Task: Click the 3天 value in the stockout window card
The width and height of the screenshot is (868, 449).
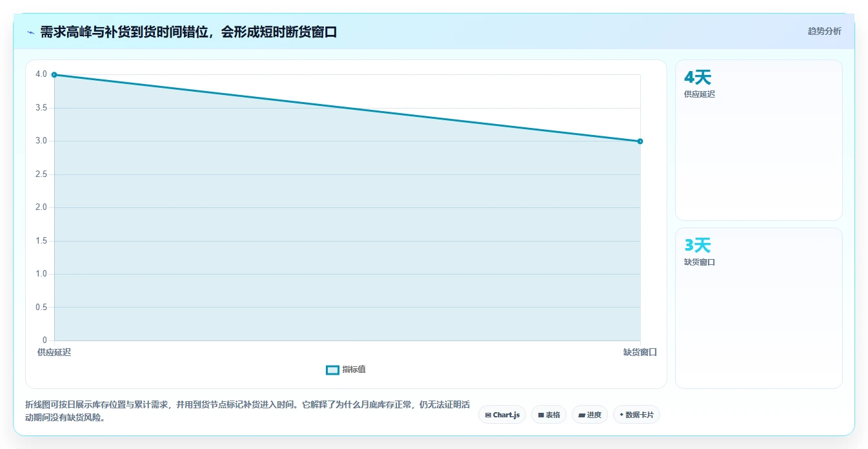Action: pos(698,245)
